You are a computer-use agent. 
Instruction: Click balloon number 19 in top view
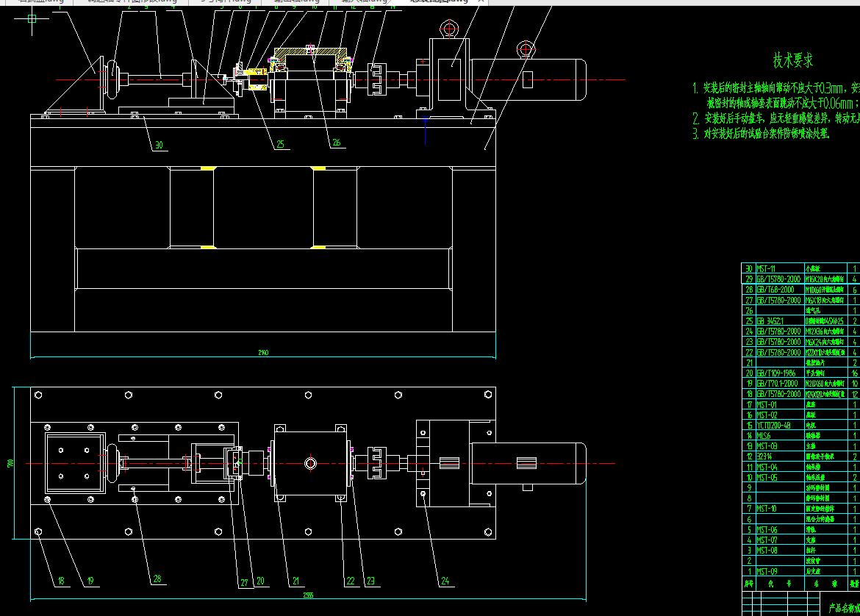pyautogui.click(x=90, y=580)
